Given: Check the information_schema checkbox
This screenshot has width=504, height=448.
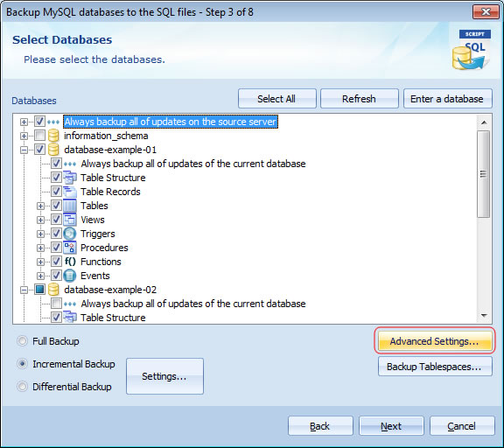Looking at the screenshot, I should pyautogui.click(x=39, y=136).
